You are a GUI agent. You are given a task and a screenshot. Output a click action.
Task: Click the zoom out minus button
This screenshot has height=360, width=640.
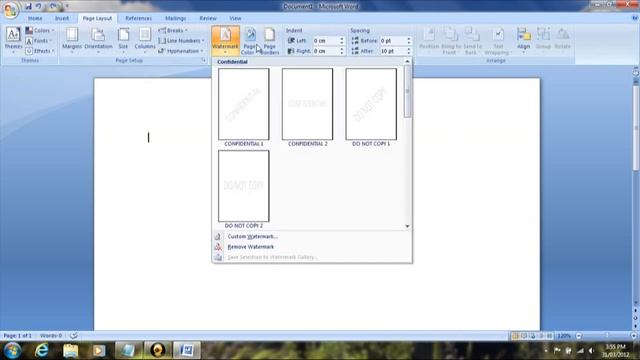(578, 336)
